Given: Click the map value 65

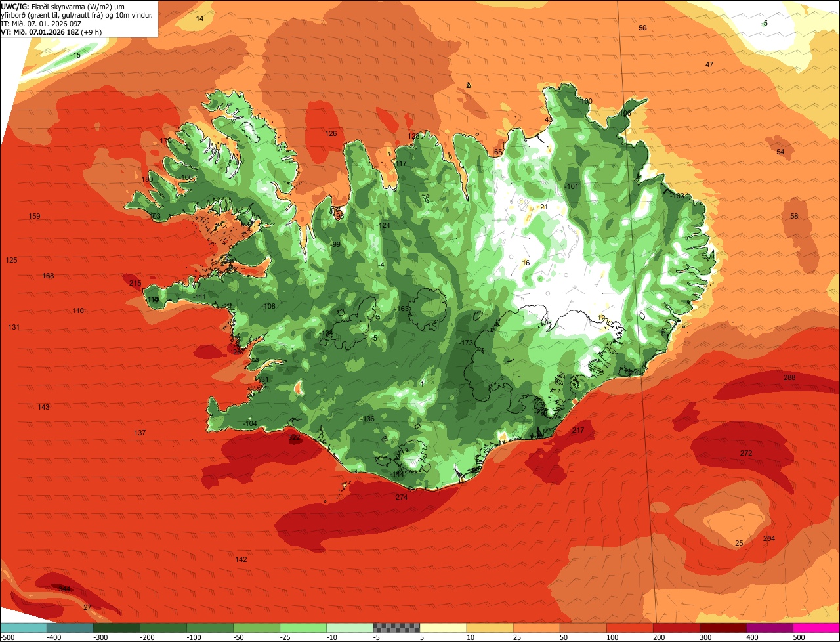Looking at the screenshot, I should (x=498, y=152).
